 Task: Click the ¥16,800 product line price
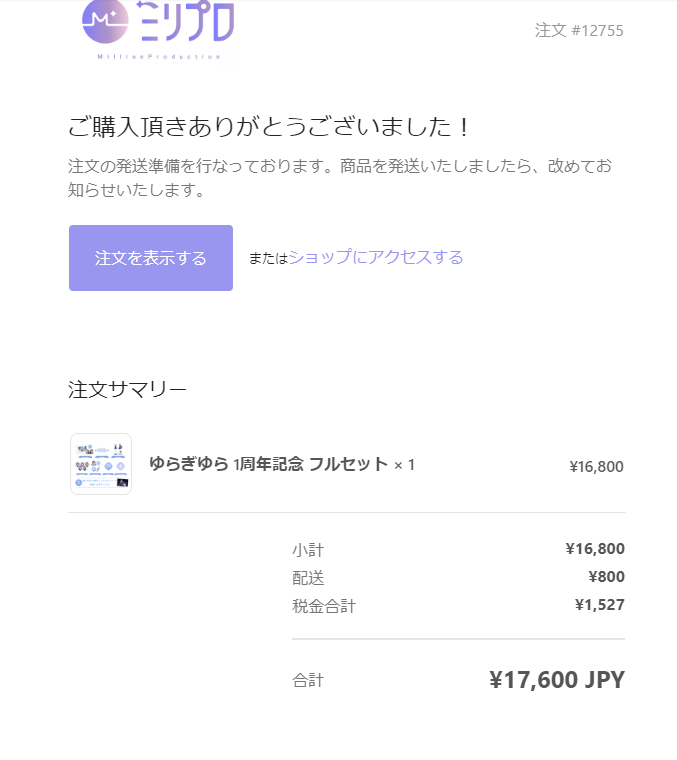596,467
